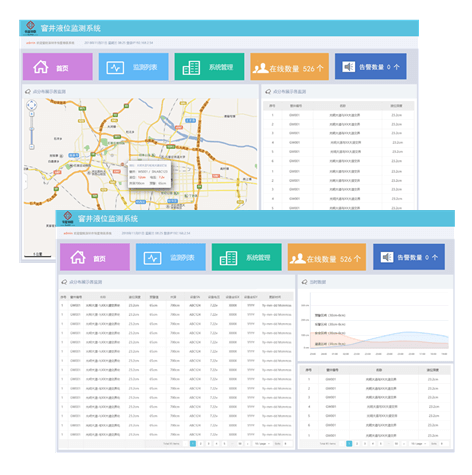Zoom out with the map minus button

[x=32, y=147]
